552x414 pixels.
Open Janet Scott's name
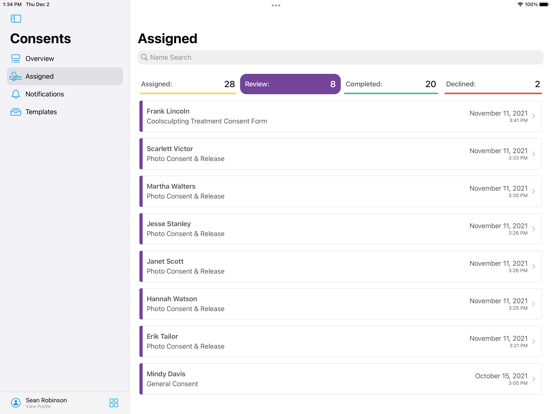[x=165, y=261]
